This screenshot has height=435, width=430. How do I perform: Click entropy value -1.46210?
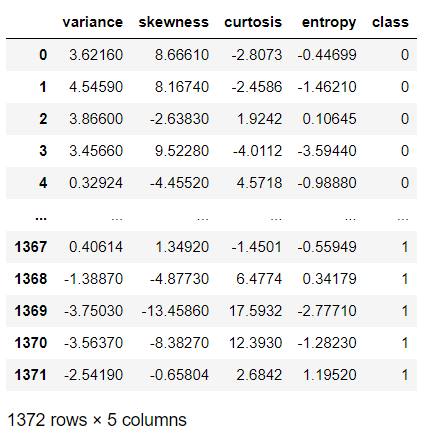327,87
